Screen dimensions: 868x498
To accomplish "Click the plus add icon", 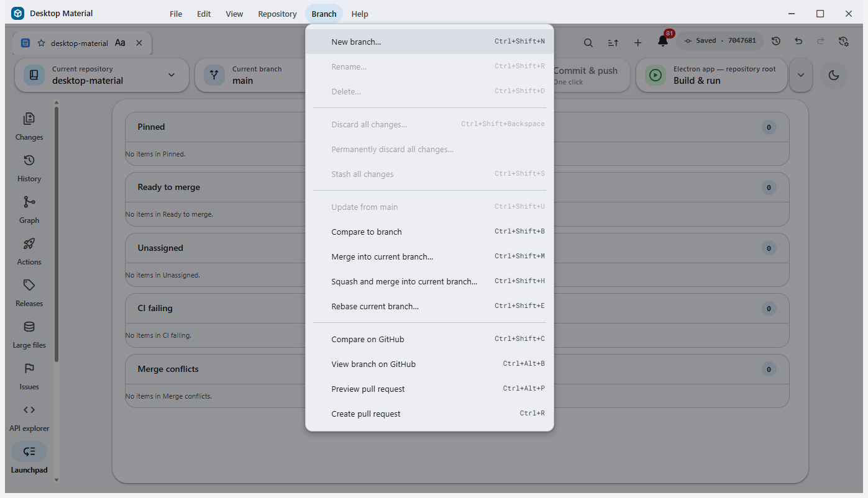I will (637, 42).
